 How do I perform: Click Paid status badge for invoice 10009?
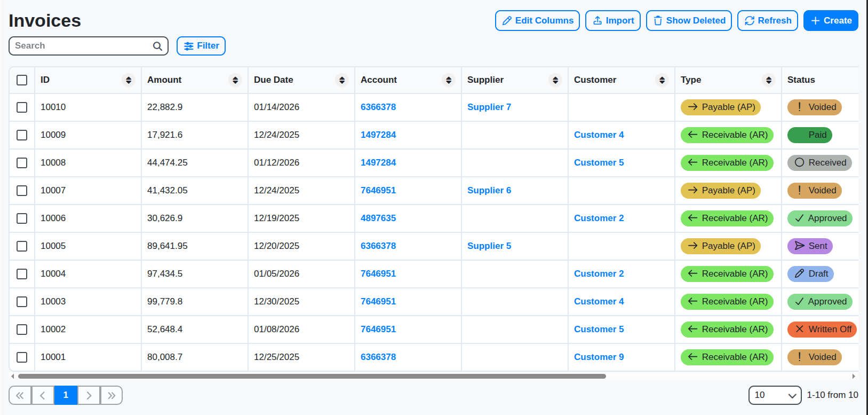click(810, 135)
